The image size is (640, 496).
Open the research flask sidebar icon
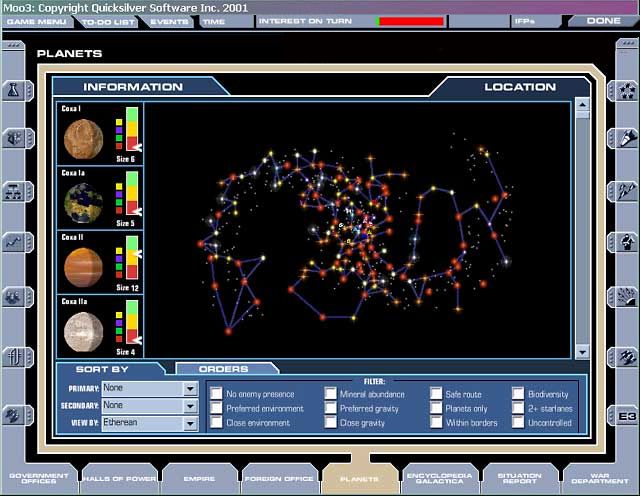tap(15, 90)
